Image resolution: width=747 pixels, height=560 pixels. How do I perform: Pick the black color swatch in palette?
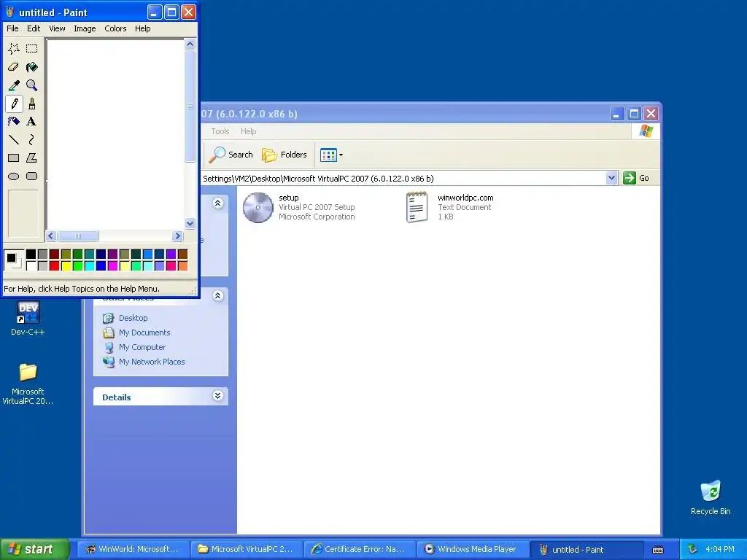31,254
